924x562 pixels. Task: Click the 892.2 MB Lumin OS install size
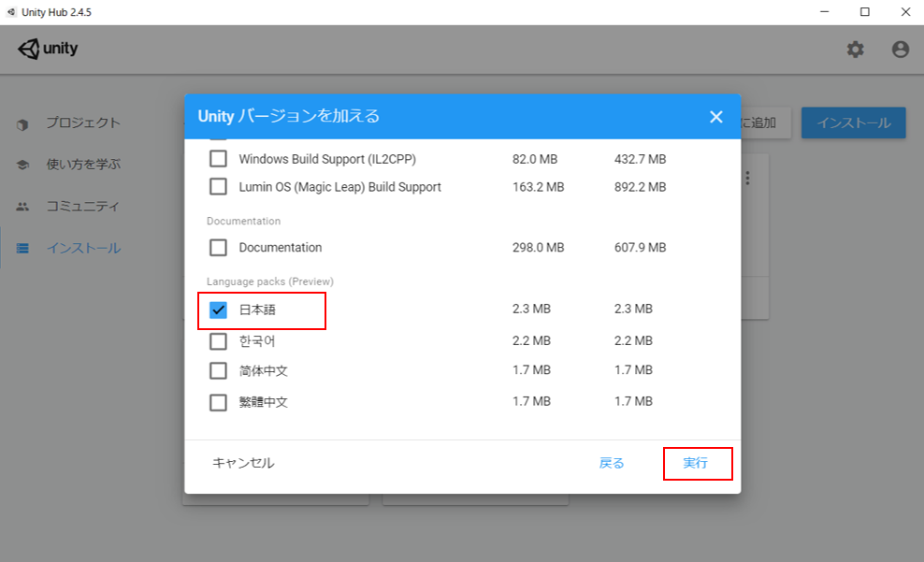click(640, 187)
